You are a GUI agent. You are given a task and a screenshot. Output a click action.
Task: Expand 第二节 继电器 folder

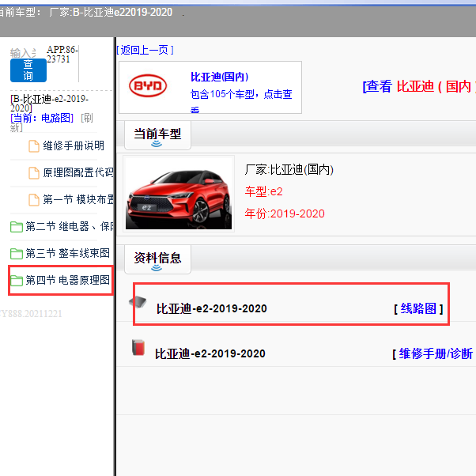pyautogui.click(x=70, y=226)
